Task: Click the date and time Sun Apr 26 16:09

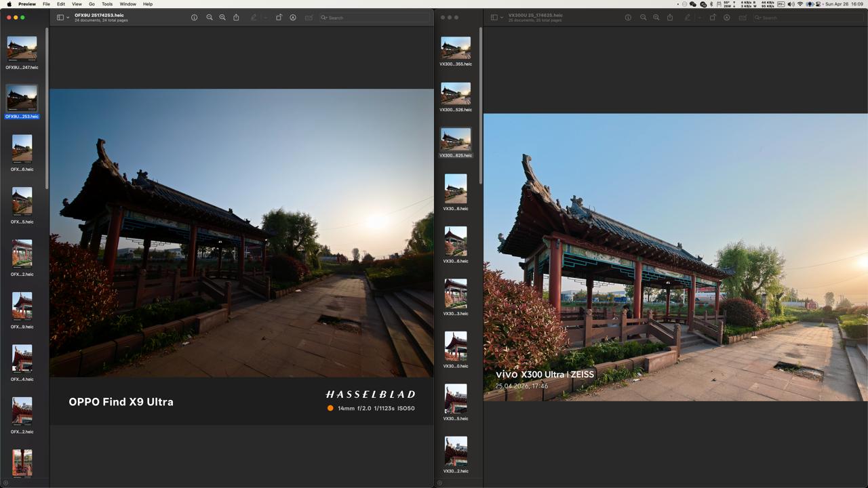Action: 844,4
